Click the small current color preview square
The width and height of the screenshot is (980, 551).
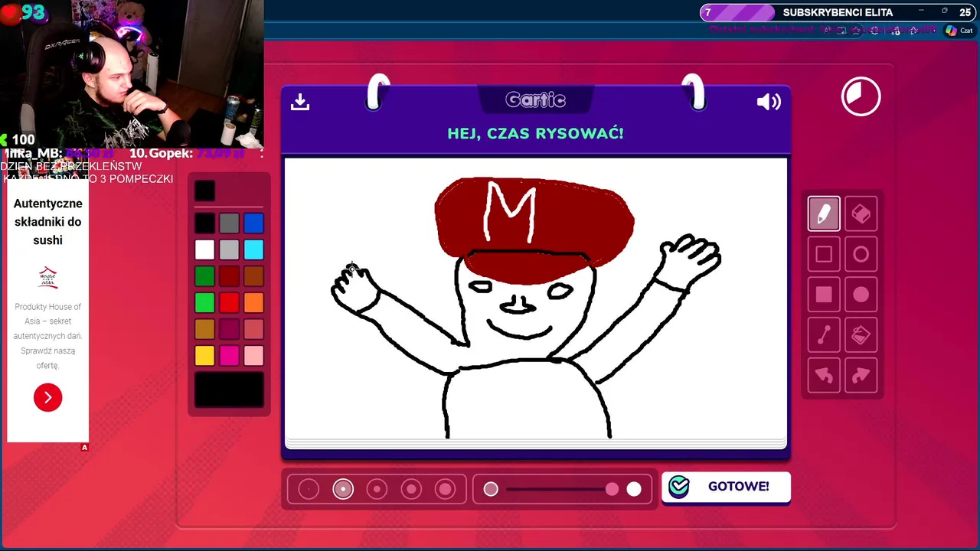[x=204, y=191]
